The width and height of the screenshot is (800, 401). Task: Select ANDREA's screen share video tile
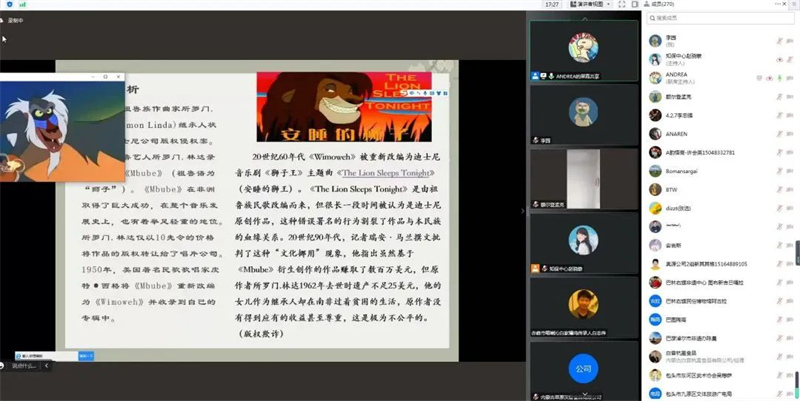click(x=584, y=51)
